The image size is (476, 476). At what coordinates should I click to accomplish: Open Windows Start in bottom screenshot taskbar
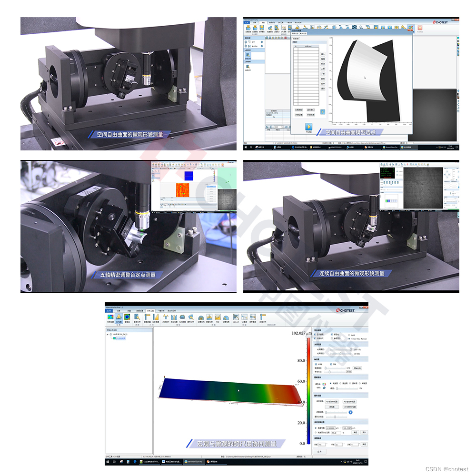[108, 462]
